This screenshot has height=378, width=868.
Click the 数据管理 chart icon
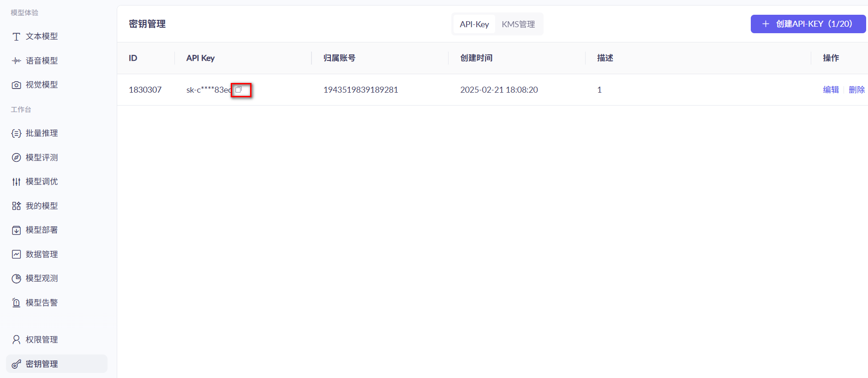click(16, 254)
